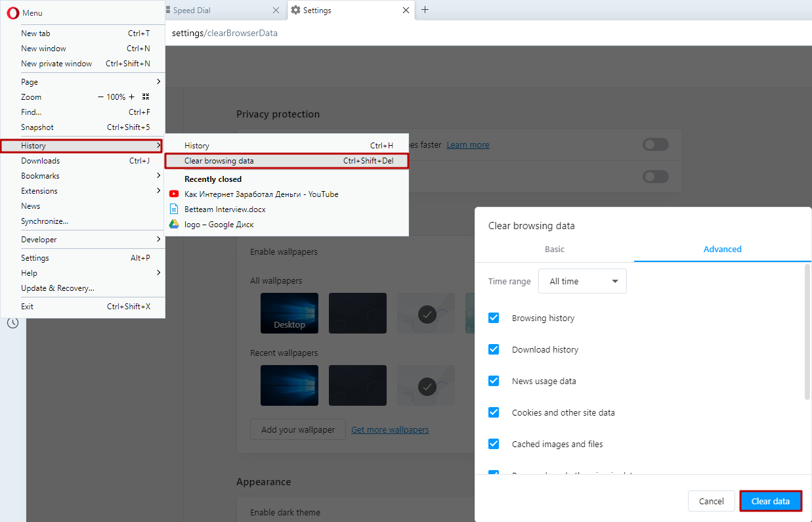
Task: Select New private window menu item
Action: [x=82, y=64]
